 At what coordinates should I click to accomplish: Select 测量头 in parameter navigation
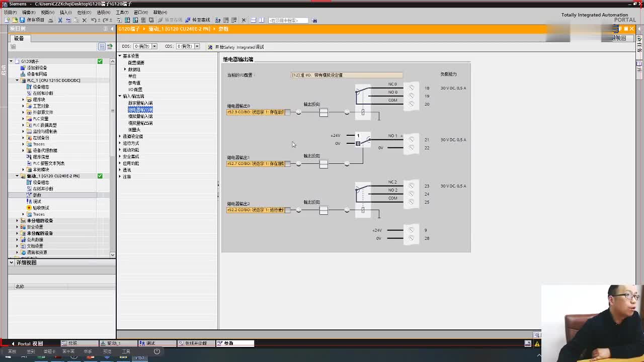[x=134, y=130]
